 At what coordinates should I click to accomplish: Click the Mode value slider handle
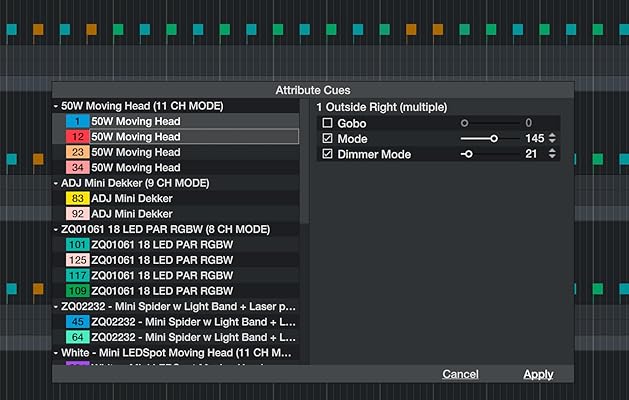click(494, 138)
